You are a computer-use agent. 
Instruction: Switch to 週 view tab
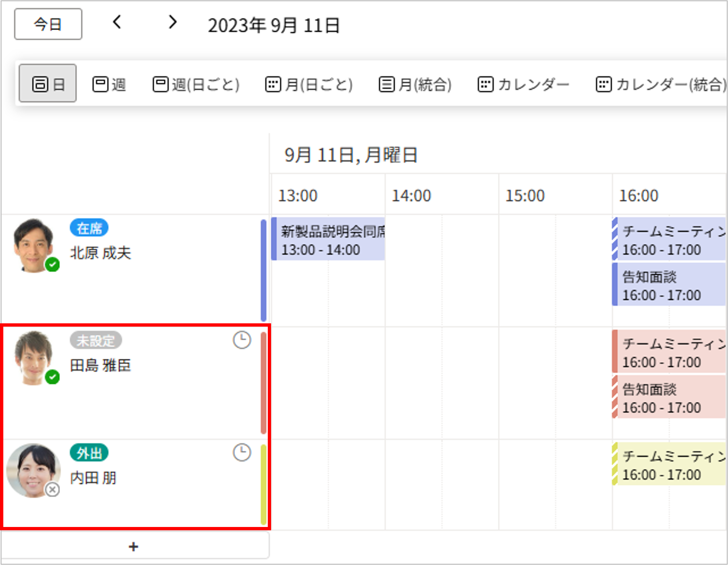pos(109,84)
